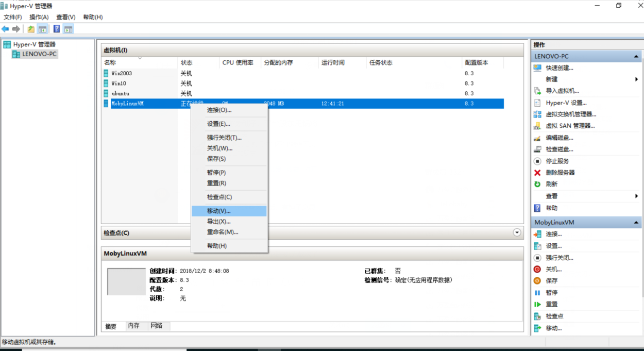
Task: Click the 导入虚拟机 icon in Actions pane
Action: click(x=537, y=91)
